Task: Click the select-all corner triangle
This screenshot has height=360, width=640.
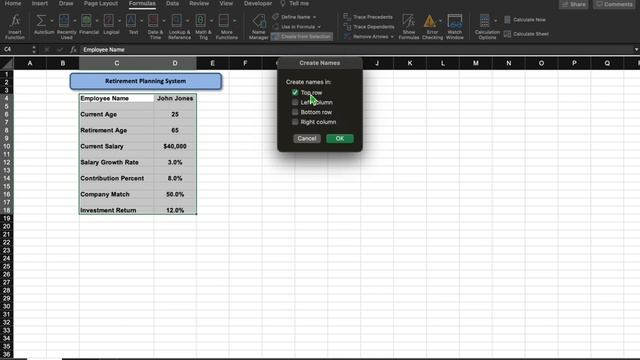Action: click(x=7, y=63)
